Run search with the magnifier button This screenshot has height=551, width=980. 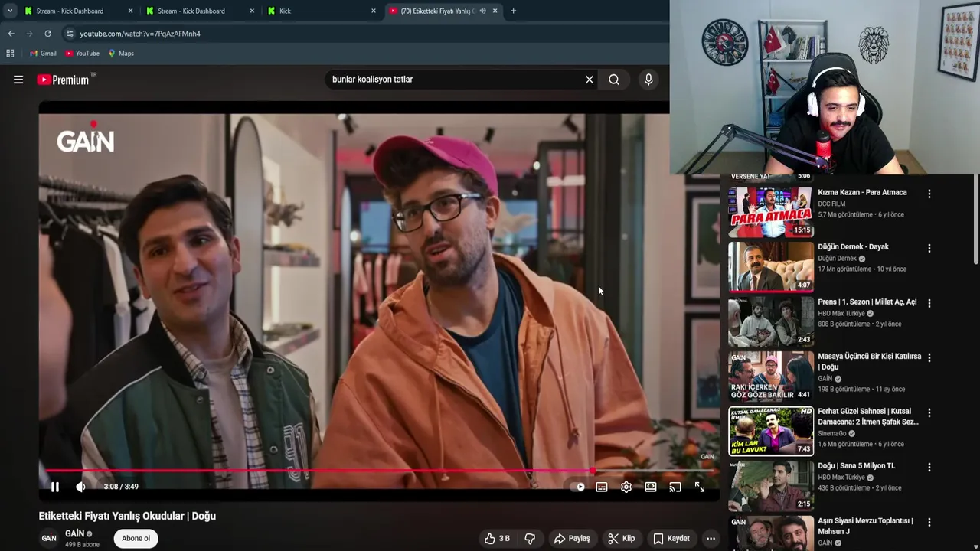tap(614, 80)
